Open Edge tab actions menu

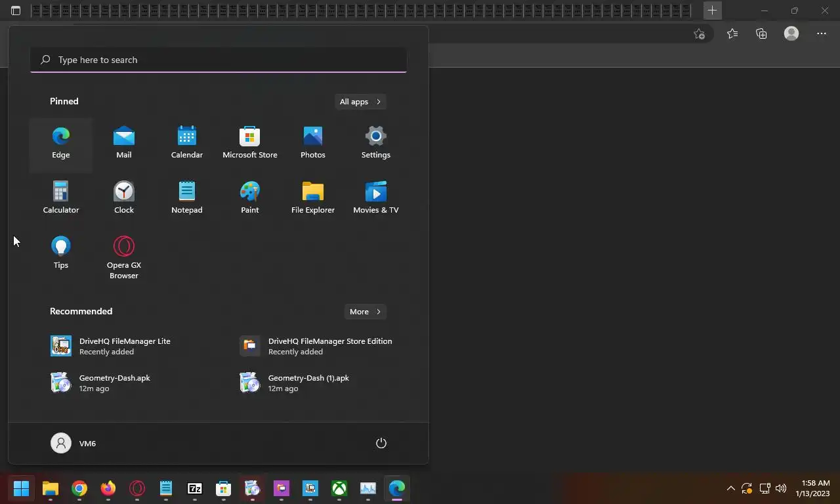click(16, 10)
